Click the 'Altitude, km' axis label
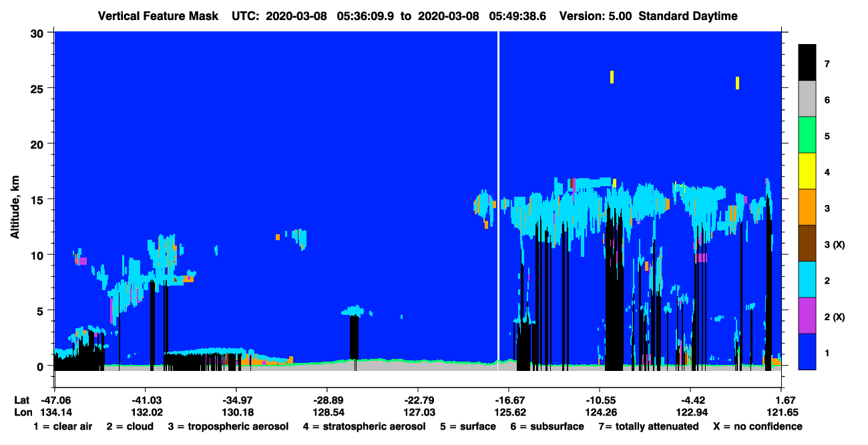Screen dimensions: 868x445 coord(15,207)
